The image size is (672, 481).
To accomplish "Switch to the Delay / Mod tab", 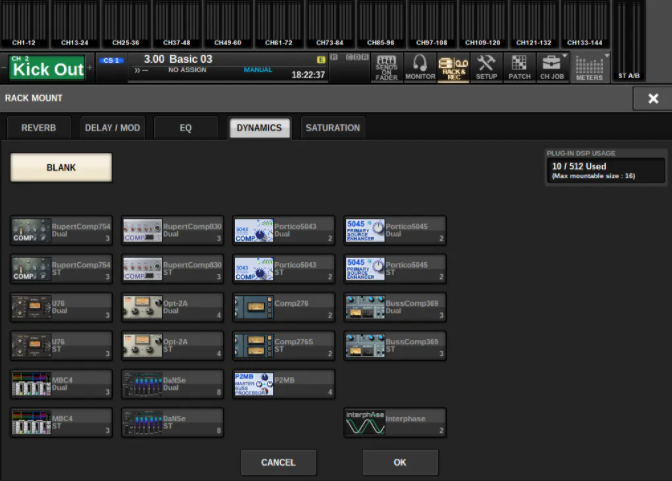I will (x=112, y=128).
